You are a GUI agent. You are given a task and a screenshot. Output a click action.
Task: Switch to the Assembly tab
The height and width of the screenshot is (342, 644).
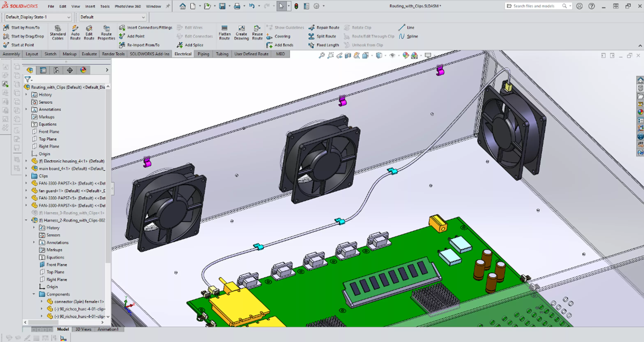(11, 54)
